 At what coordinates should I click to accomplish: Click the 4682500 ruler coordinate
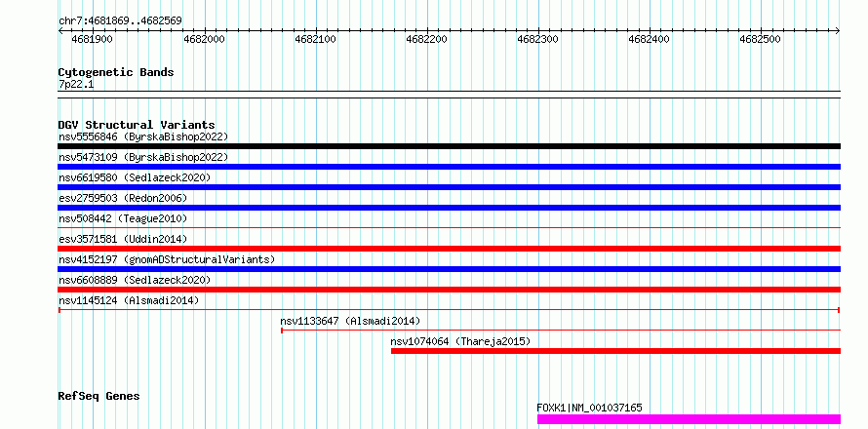[x=760, y=39]
